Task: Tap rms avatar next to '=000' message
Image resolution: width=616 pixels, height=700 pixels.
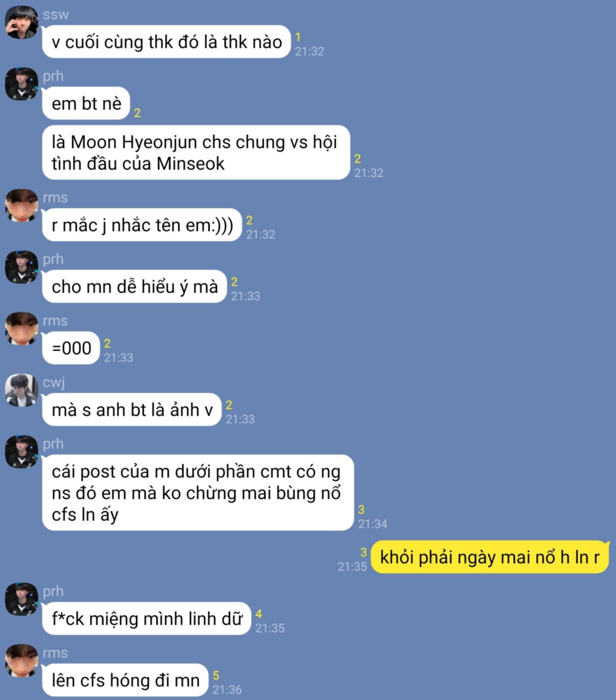Action: pos(22,329)
